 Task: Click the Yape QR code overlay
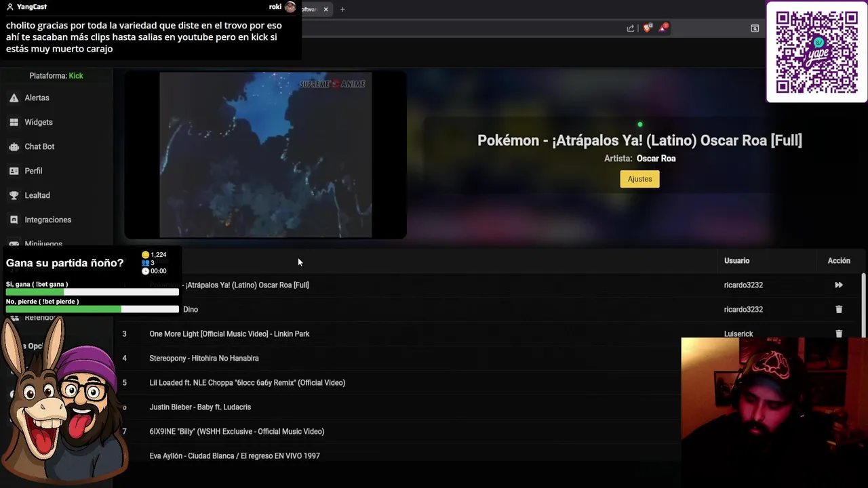point(816,52)
